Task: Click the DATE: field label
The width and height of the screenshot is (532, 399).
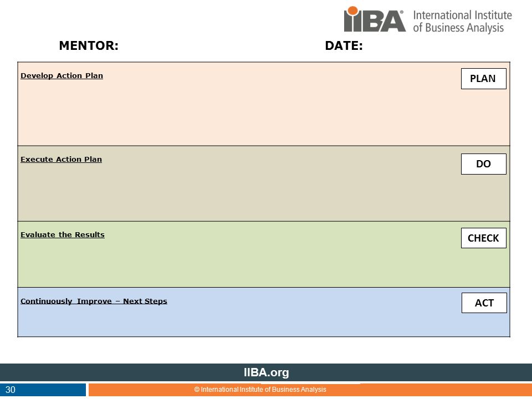Action: pos(344,45)
